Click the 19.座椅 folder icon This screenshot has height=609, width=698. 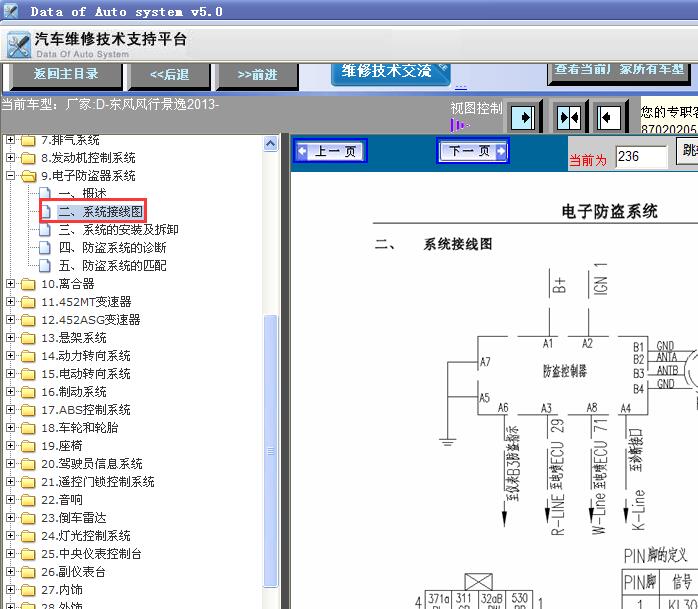28,446
